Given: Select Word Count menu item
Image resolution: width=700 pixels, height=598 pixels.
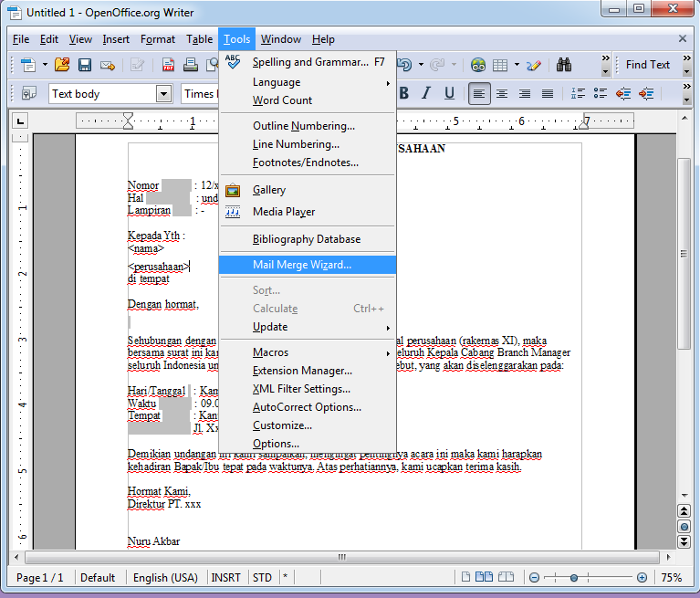Looking at the screenshot, I should (x=308, y=100).
